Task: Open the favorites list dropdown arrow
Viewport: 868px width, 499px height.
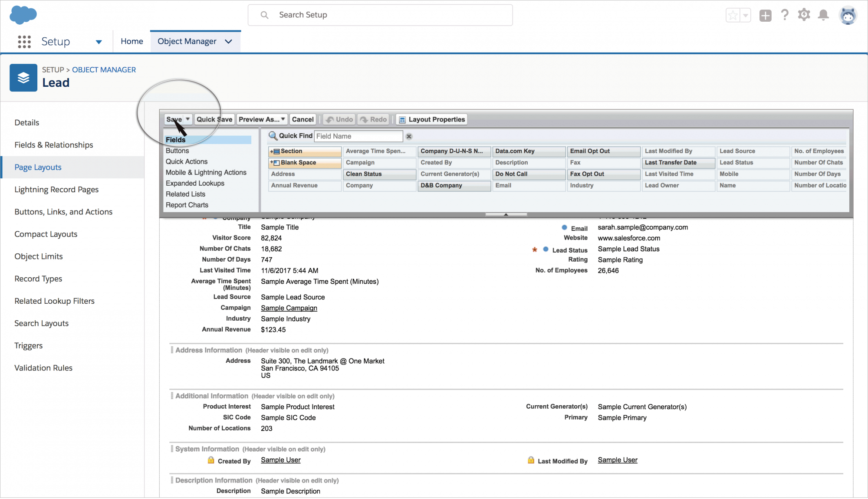Action: pos(746,16)
